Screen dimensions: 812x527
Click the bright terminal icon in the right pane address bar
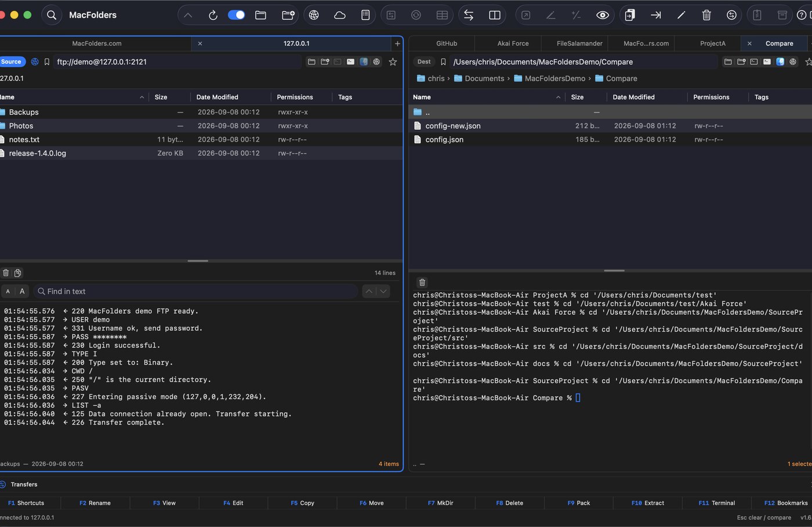(x=767, y=61)
